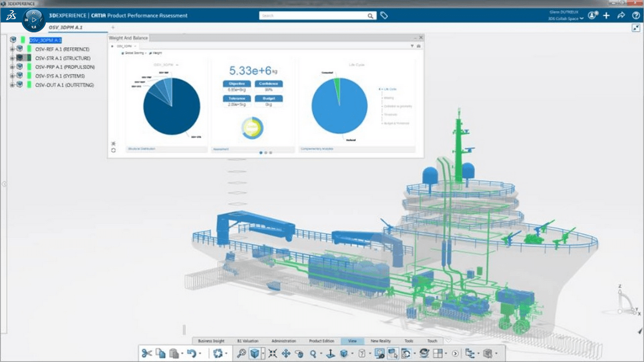Image resolution: width=644 pixels, height=362 pixels.
Task: Expand OSV-OUT A.1 (OUTFITTING) tree node
Action: click(12, 85)
